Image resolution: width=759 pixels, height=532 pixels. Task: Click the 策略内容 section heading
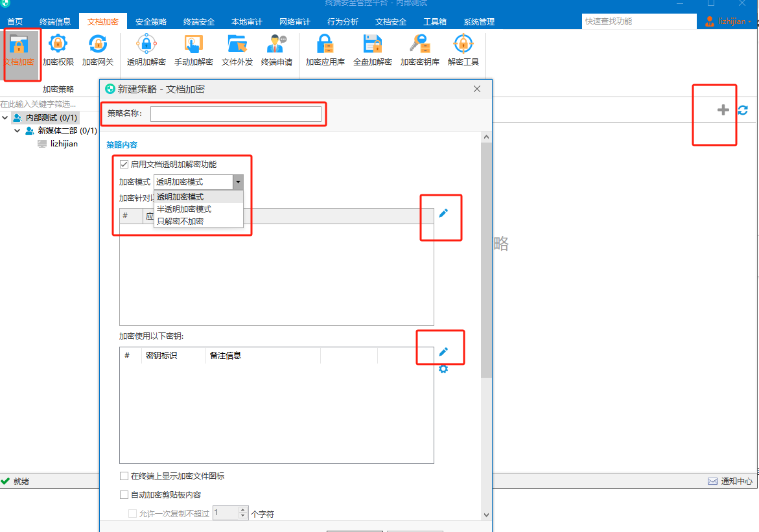tap(122, 145)
